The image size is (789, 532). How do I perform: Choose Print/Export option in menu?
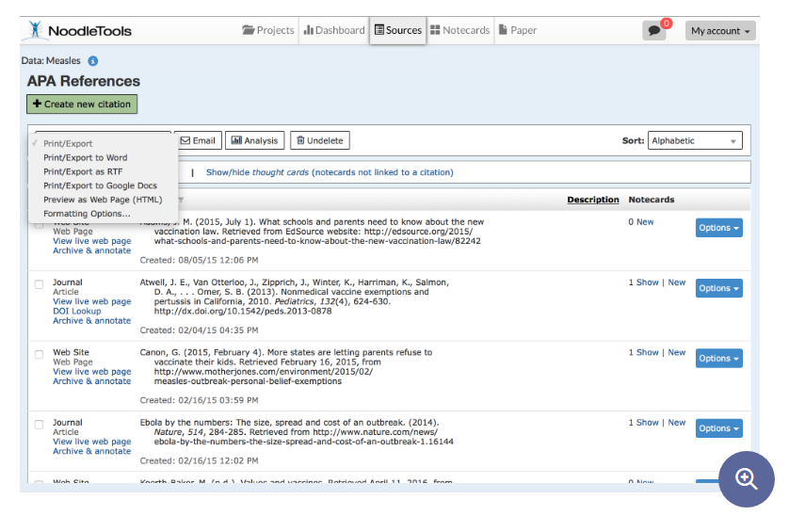click(x=68, y=143)
